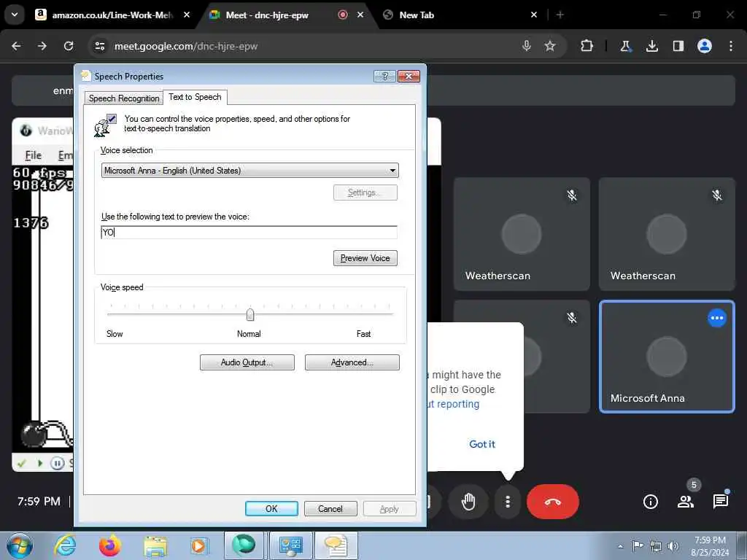Open Advanced speech settings
The width and height of the screenshot is (747, 560).
352,362
